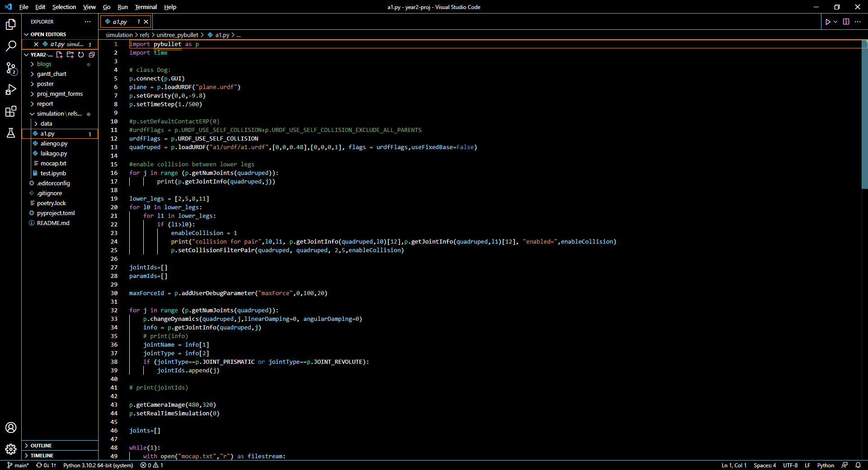This screenshot has height=470, width=868.
Task: Open the Extensions view
Action: click(x=11, y=111)
